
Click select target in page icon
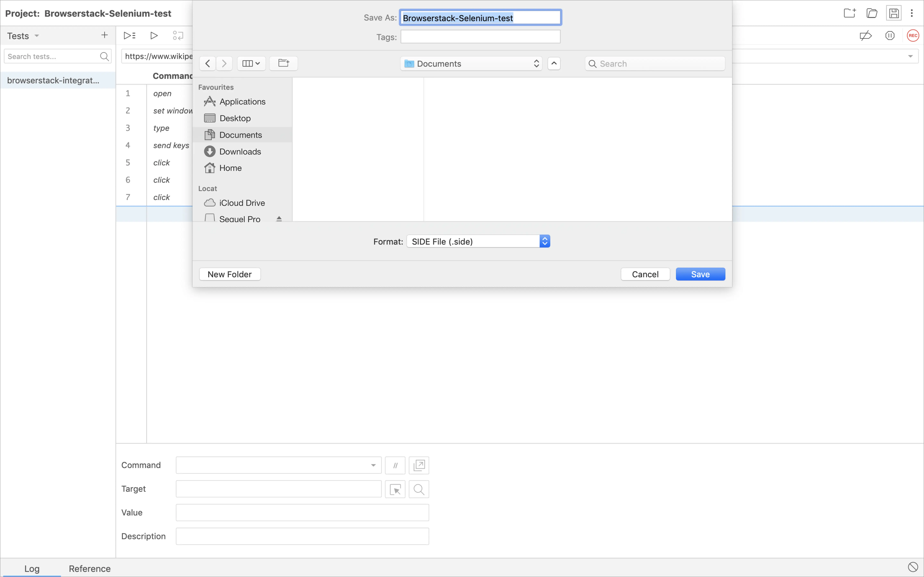(x=395, y=489)
